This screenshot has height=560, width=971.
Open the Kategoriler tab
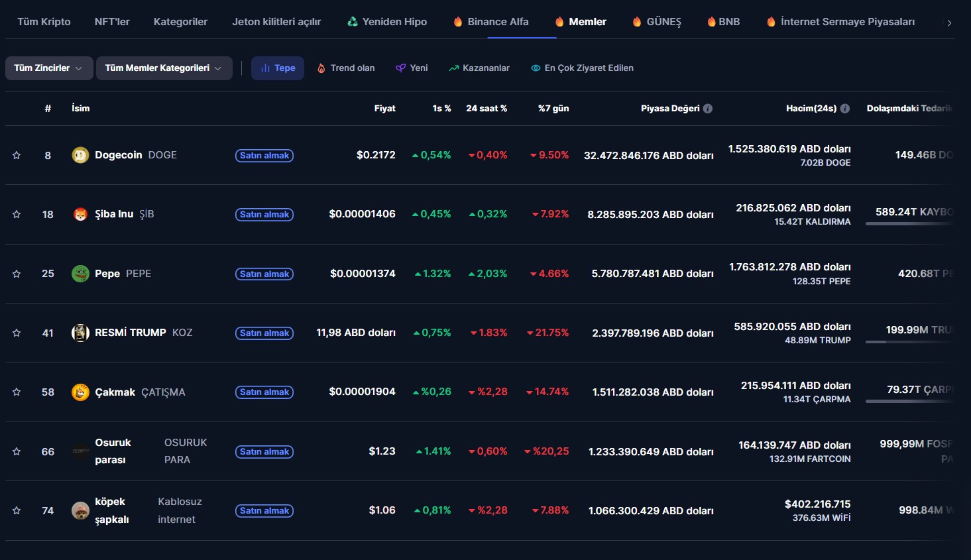tap(180, 22)
